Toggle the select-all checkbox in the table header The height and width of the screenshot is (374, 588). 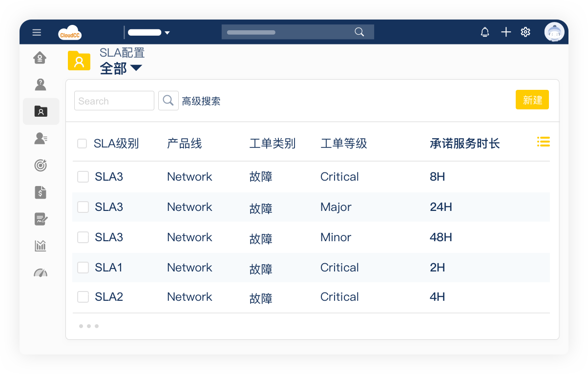[82, 144]
